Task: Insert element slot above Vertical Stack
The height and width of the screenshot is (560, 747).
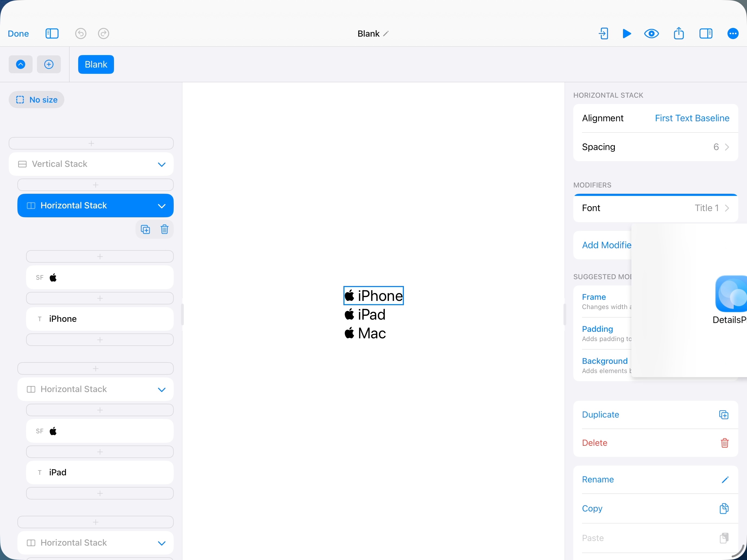Action: [x=91, y=144]
